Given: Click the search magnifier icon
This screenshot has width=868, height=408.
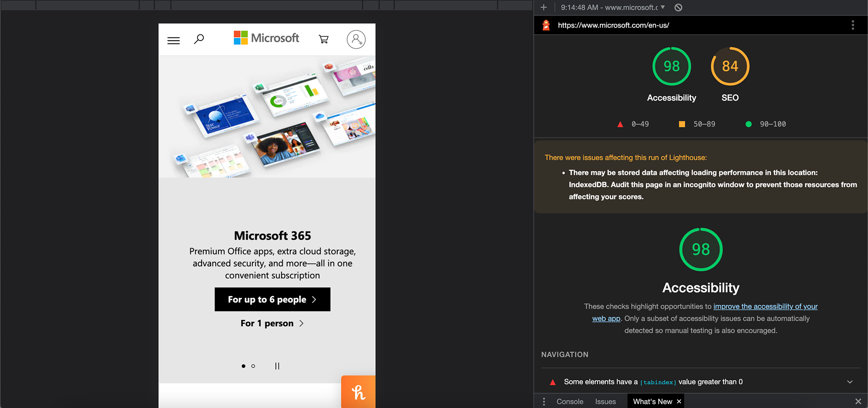Looking at the screenshot, I should tap(199, 39).
